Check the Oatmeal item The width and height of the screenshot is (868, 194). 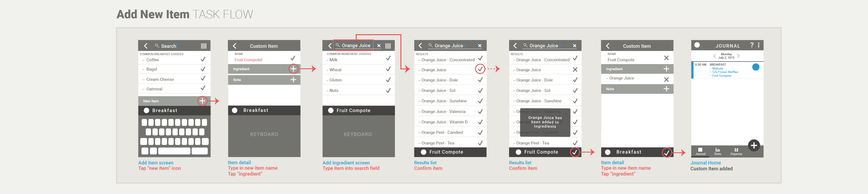[203, 88]
